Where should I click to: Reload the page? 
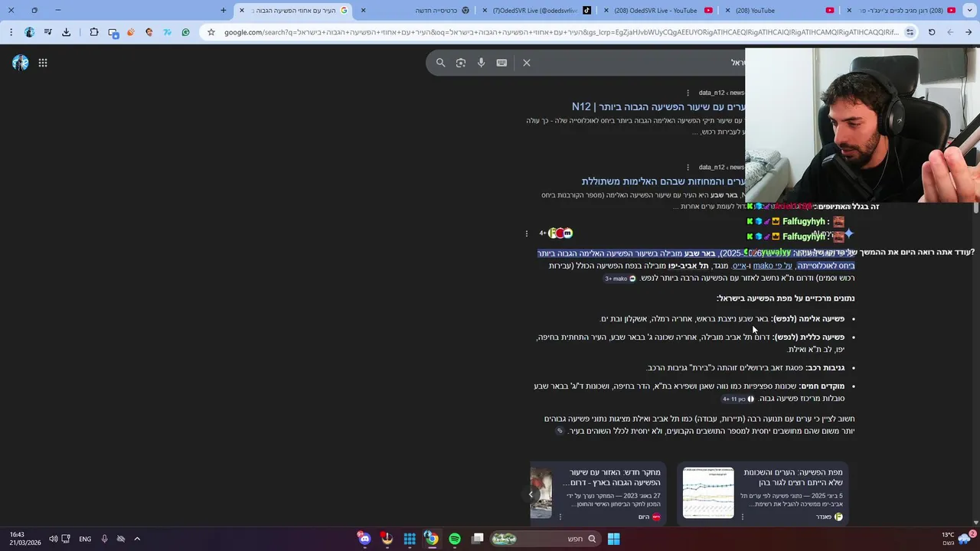point(932,32)
